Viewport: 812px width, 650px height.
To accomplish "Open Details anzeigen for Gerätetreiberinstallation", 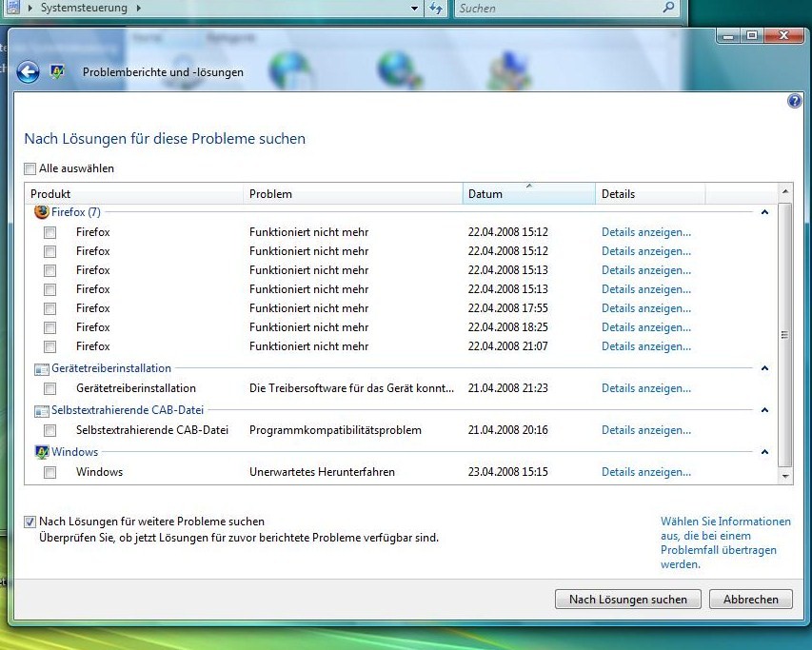I will tap(645, 388).
